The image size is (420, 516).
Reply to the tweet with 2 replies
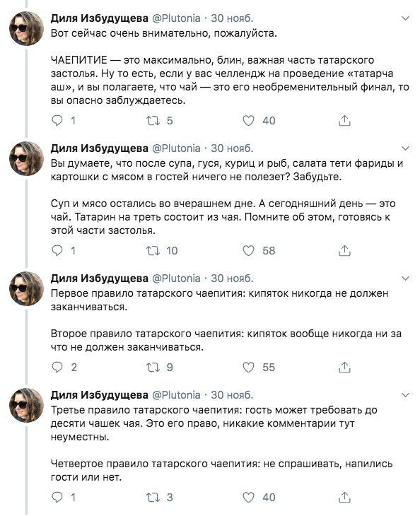point(57,367)
